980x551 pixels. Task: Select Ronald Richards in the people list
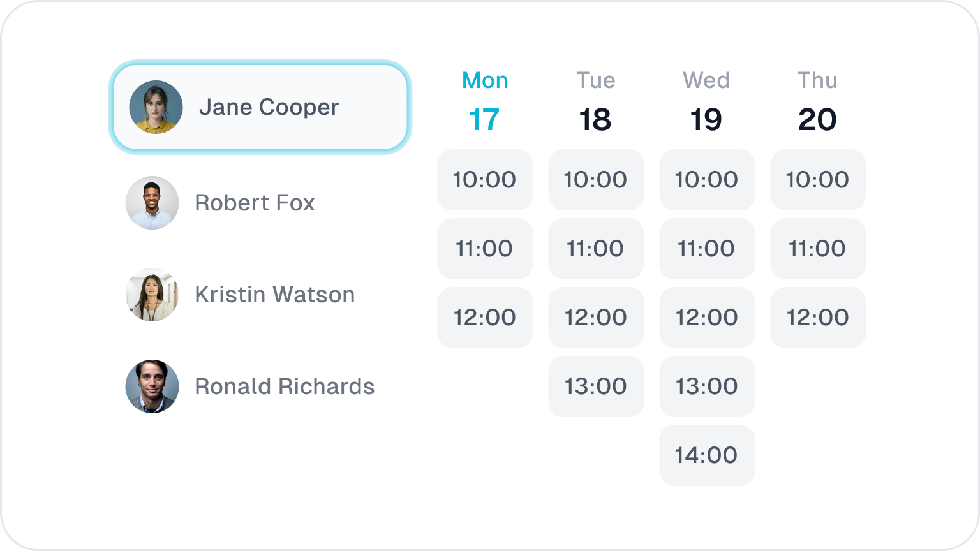coord(285,386)
